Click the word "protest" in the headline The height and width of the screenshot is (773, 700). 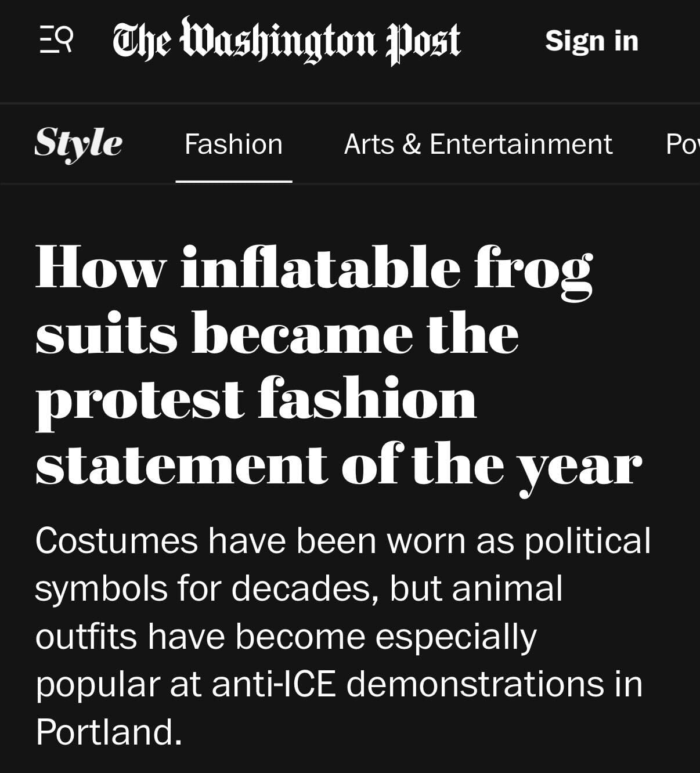140,400
